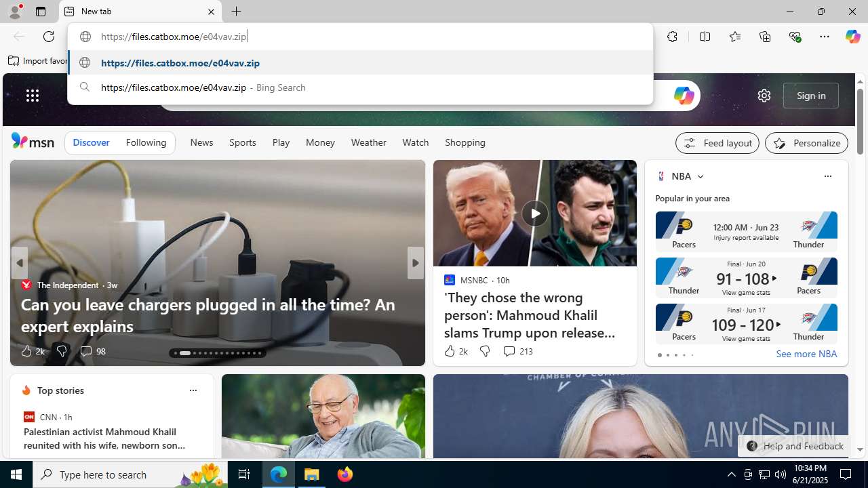The width and height of the screenshot is (868, 488).
Task: Open File Explorer from taskbar
Action: coord(312,474)
